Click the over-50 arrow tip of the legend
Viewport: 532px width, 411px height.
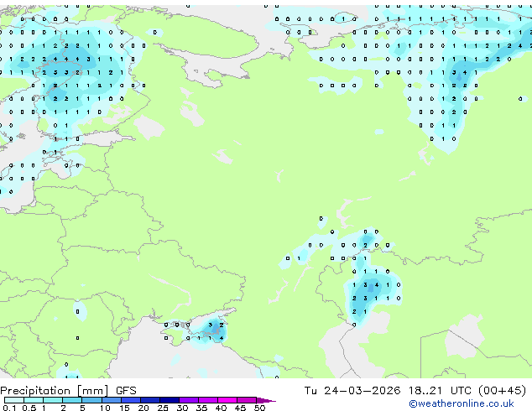(x=266, y=400)
